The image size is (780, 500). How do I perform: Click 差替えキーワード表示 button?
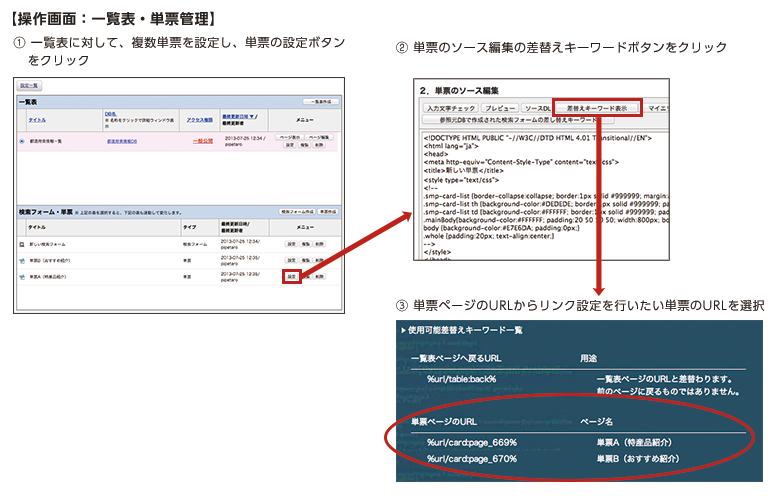click(x=597, y=108)
